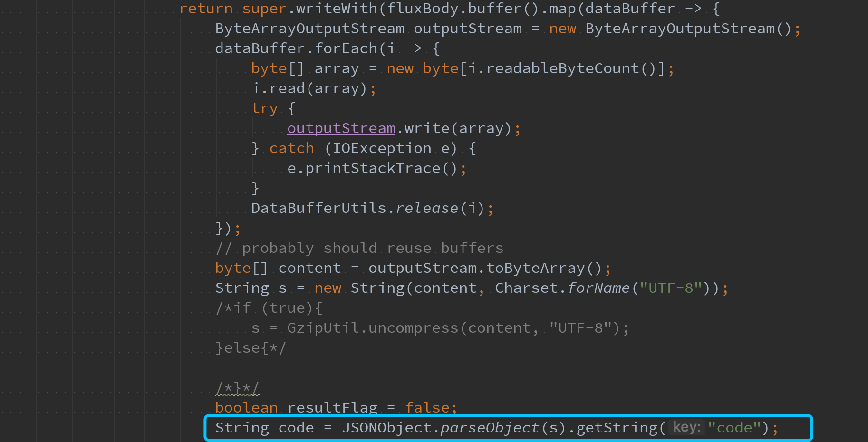868x442 pixels.
Task: Click the parseObject method call
Action: click(489, 427)
